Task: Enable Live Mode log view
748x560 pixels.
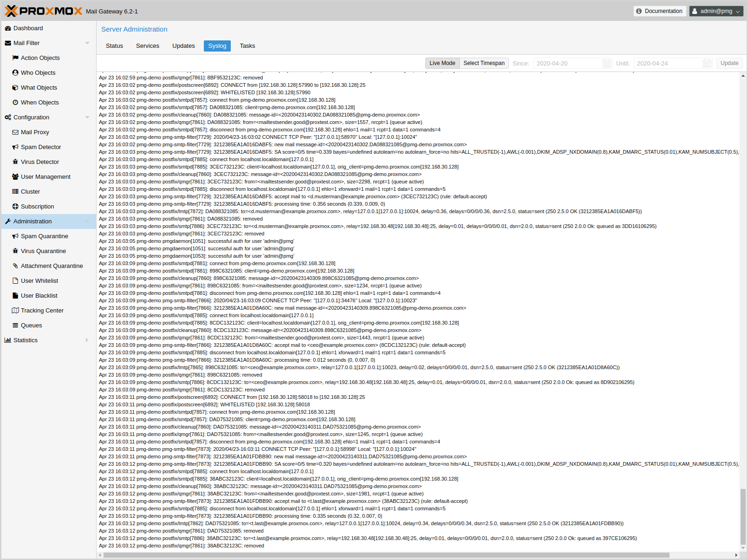Action: pyautogui.click(x=442, y=63)
